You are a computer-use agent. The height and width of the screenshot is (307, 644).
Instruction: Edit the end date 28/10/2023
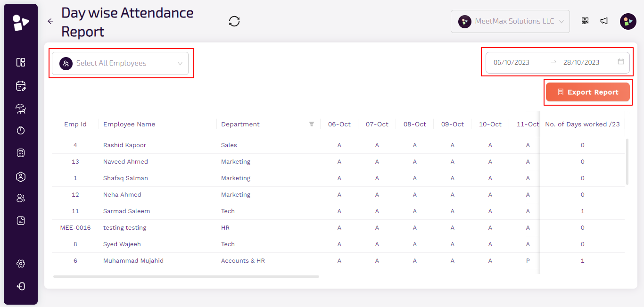coord(581,62)
